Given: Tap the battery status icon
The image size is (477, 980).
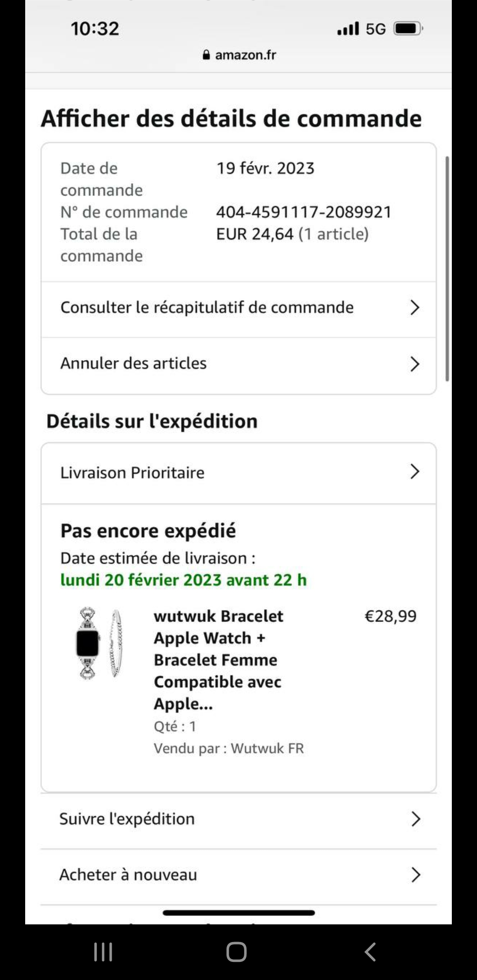Looking at the screenshot, I should point(408,29).
